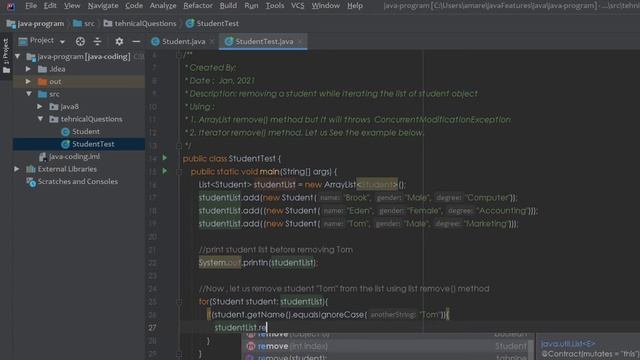
Task: Open the Refactor menu
Action: (x=198, y=6)
